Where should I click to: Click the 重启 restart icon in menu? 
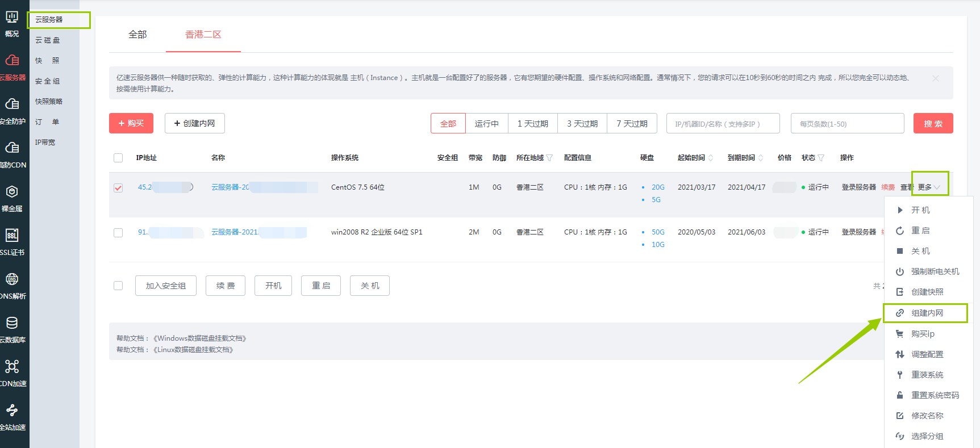click(900, 231)
